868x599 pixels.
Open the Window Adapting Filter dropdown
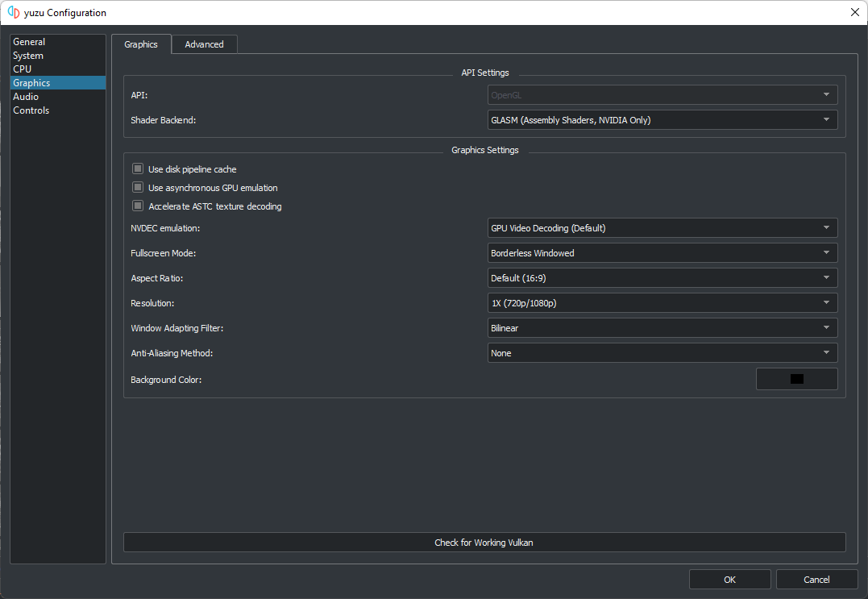(662, 328)
